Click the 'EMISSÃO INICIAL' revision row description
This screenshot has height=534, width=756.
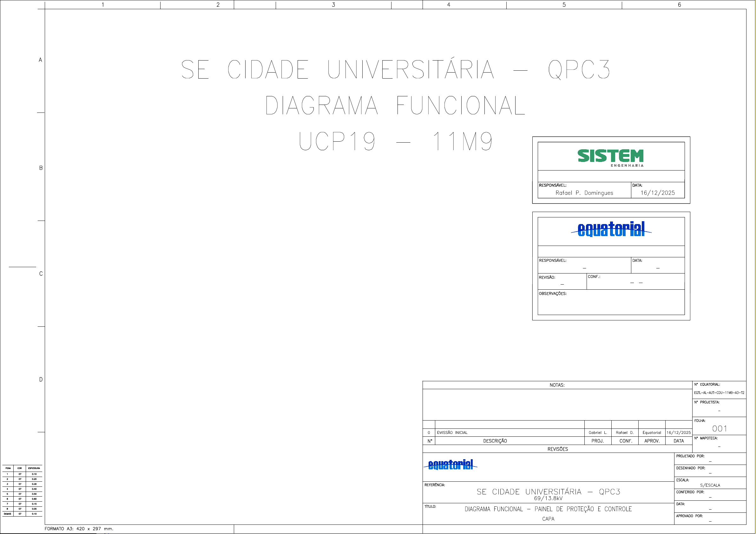(452, 433)
